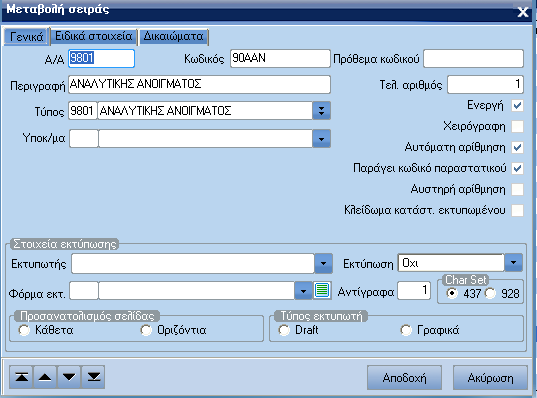Click the Φόρμα εκτ. code box

[x=84, y=291]
